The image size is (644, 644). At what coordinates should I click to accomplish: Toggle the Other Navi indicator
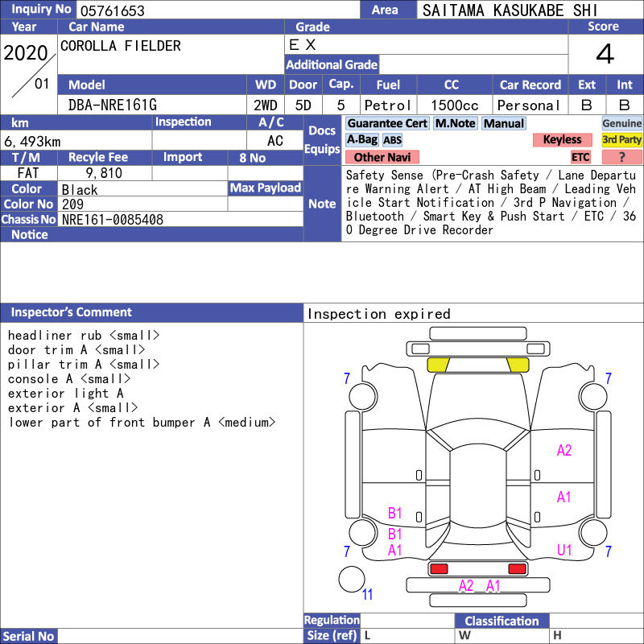coord(382,157)
